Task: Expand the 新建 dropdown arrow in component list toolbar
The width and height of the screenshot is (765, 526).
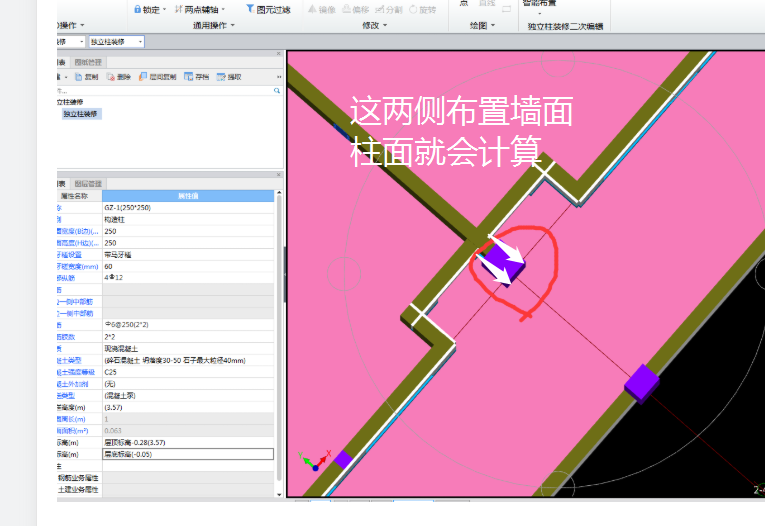Action: point(66,77)
